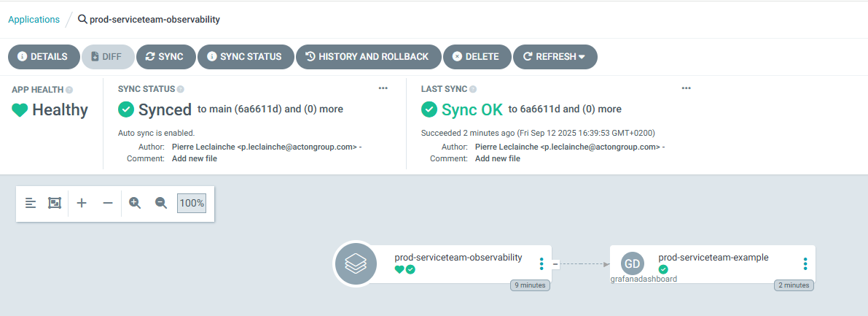
Task: Open History and Rollback
Action: pyautogui.click(x=368, y=56)
